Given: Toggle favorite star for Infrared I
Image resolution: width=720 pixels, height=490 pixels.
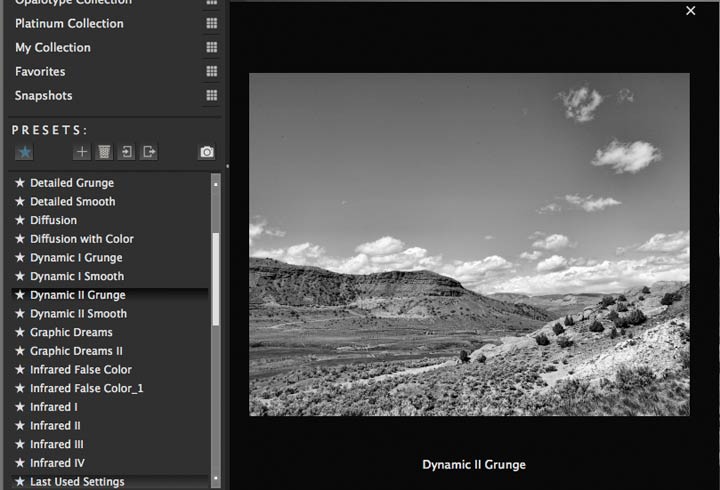Looking at the screenshot, I should click(x=20, y=407).
